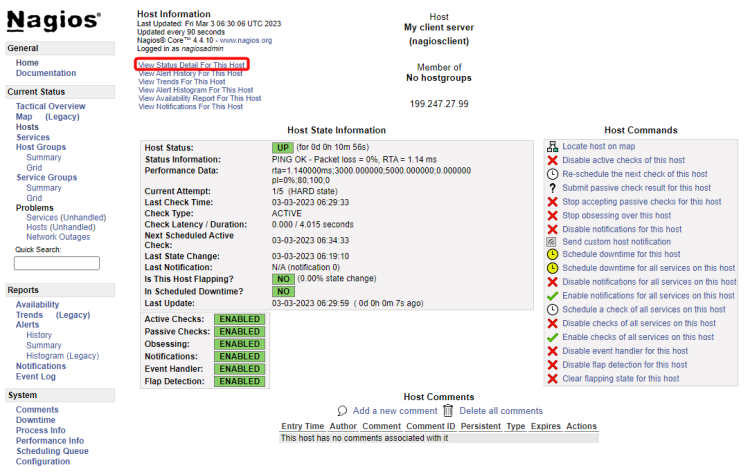Open Comments under System
The width and height of the screenshot is (750, 472).
37,410
